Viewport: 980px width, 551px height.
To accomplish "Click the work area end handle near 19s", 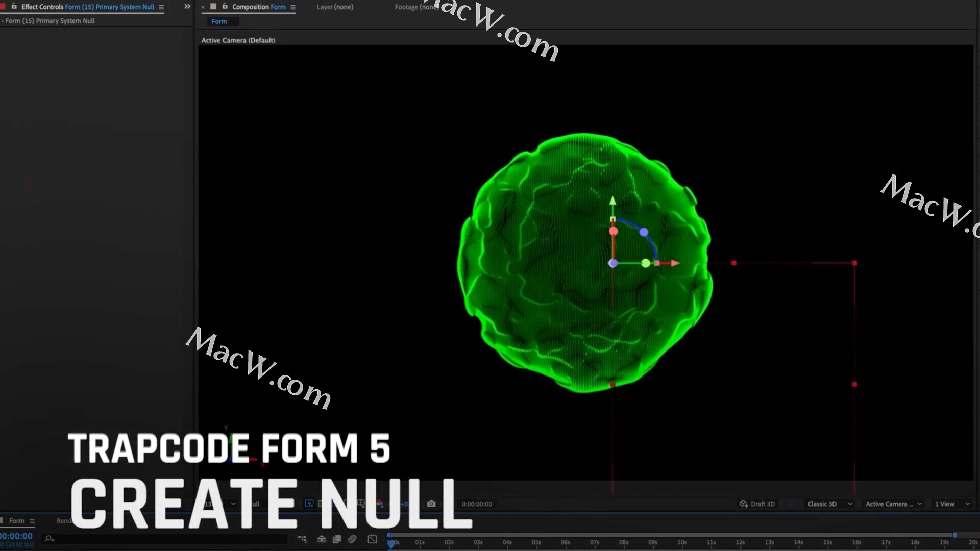I will [955, 535].
